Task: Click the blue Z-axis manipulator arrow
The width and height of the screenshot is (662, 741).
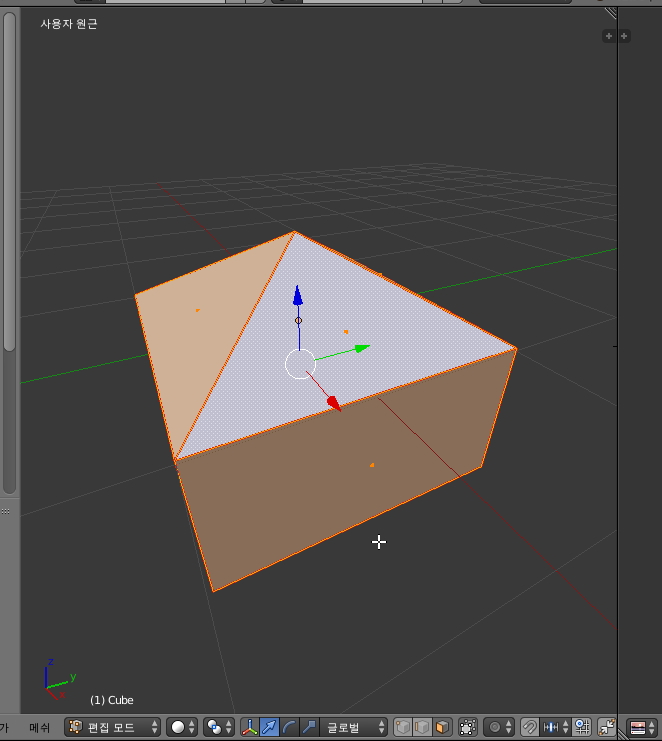Action: tap(298, 296)
